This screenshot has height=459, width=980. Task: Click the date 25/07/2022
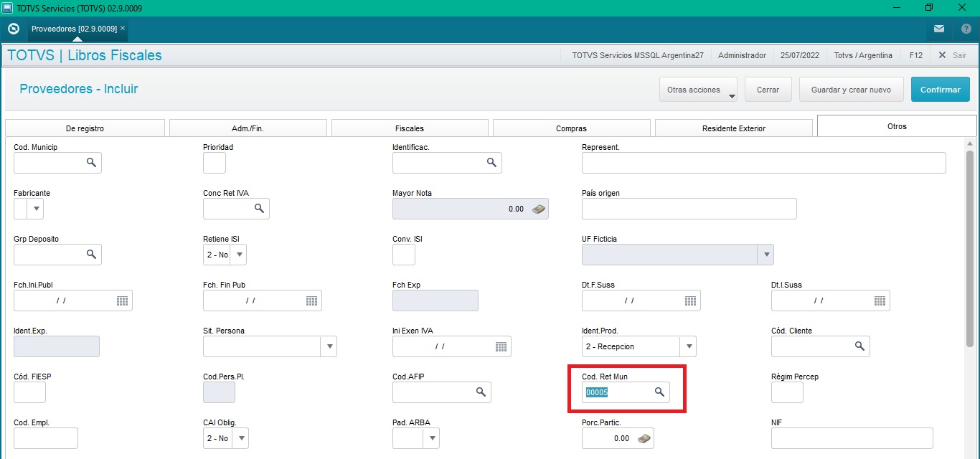799,55
